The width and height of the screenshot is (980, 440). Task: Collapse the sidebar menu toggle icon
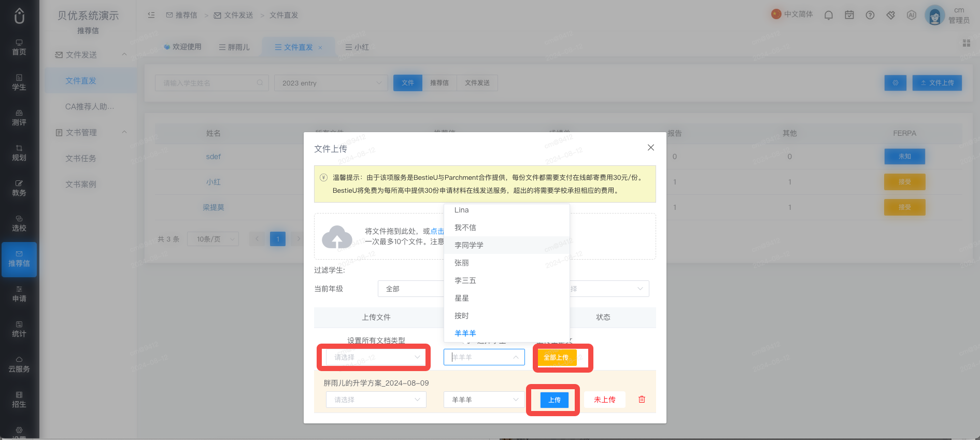coord(151,15)
